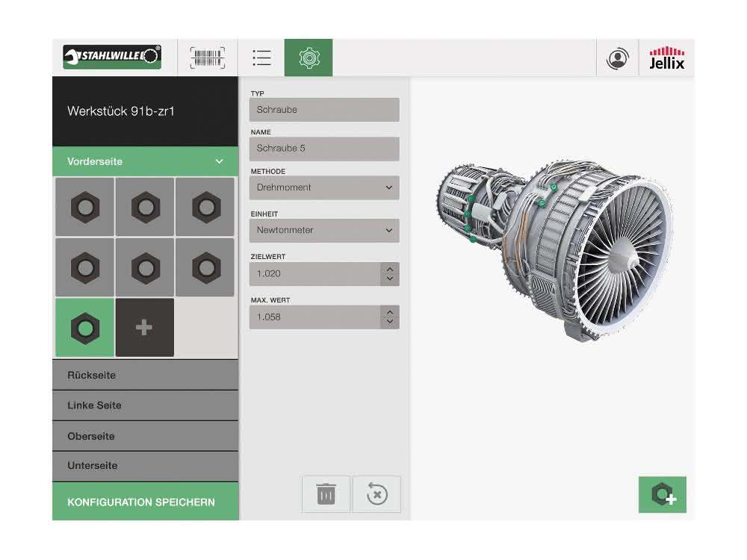Increase Zielwert with up arrow
Screen dimensions: 747x560
[x=390, y=269]
